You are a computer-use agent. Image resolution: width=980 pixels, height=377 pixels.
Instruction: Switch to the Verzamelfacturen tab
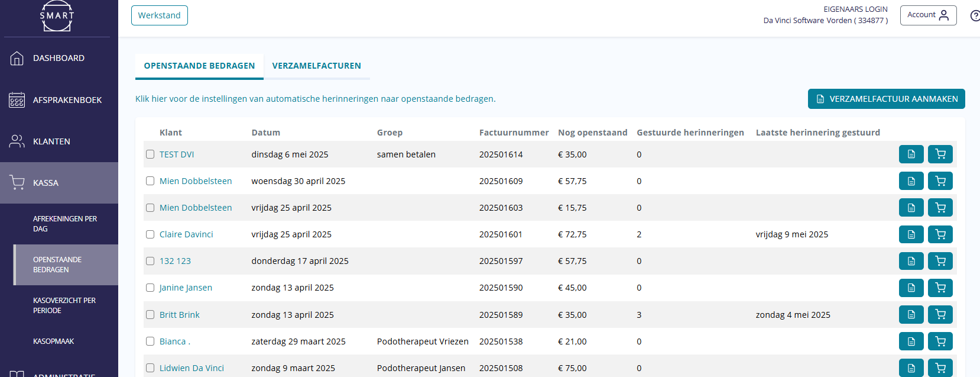(316, 66)
